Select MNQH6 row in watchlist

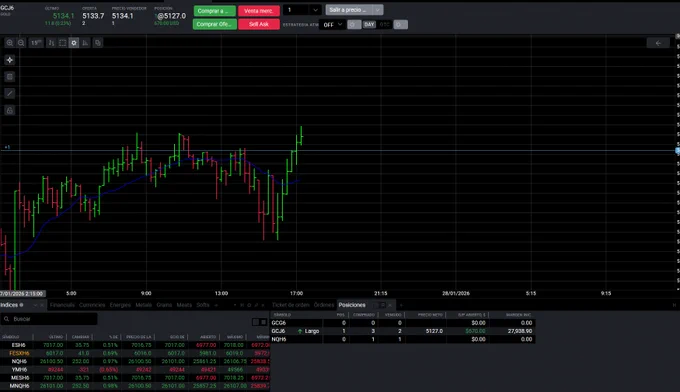click(x=135, y=385)
